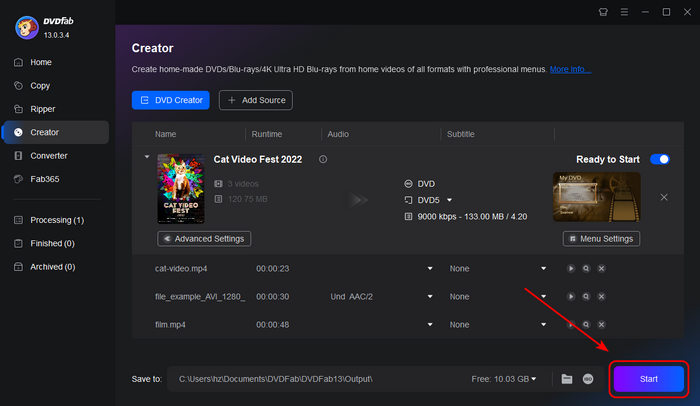Click the 00:00:48 runtime value
The height and width of the screenshot is (406, 700).
tap(272, 325)
